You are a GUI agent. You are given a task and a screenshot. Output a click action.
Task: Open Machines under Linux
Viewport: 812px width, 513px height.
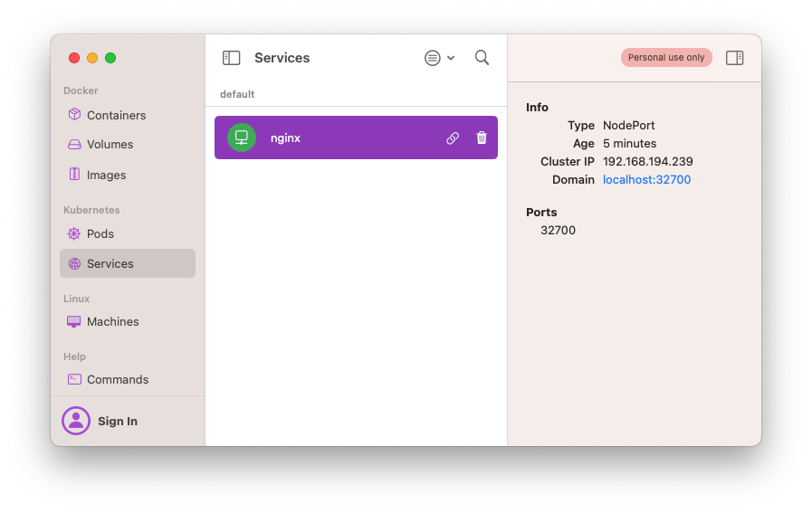click(128, 321)
